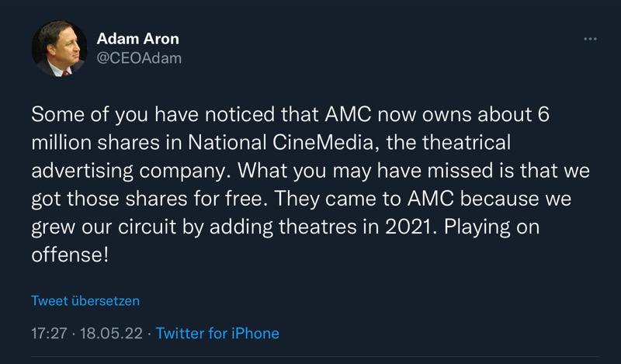Click the 18.05.22 tweet date

[x=112, y=334]
